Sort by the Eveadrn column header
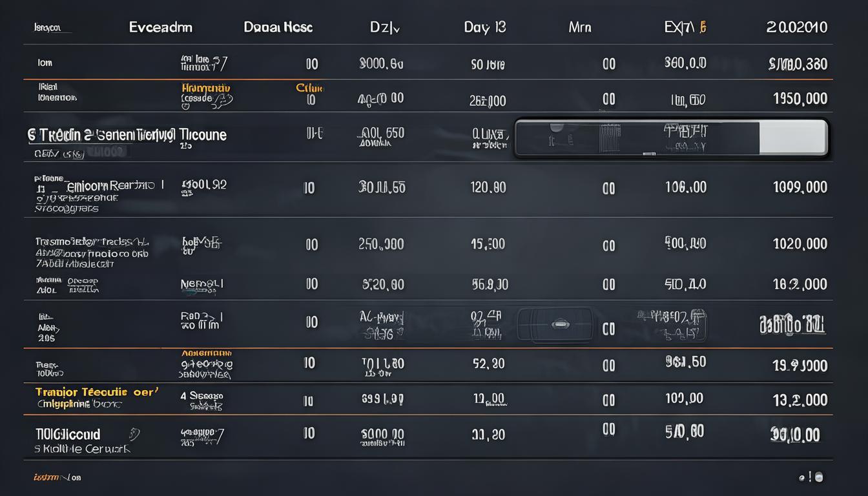This screenshot has height=496, width=868. click(x=160, y=28)
